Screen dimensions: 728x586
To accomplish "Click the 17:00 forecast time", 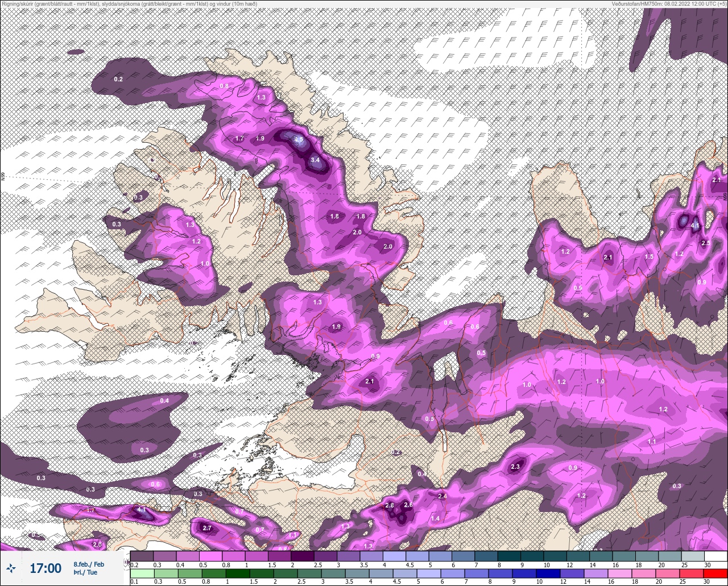I will (x=45, y=568).
